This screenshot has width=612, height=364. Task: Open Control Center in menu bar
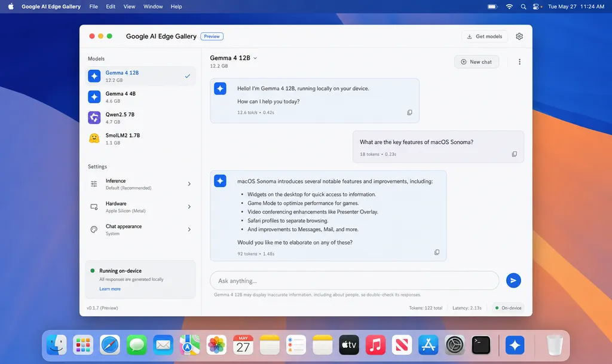tap(536, 7)
